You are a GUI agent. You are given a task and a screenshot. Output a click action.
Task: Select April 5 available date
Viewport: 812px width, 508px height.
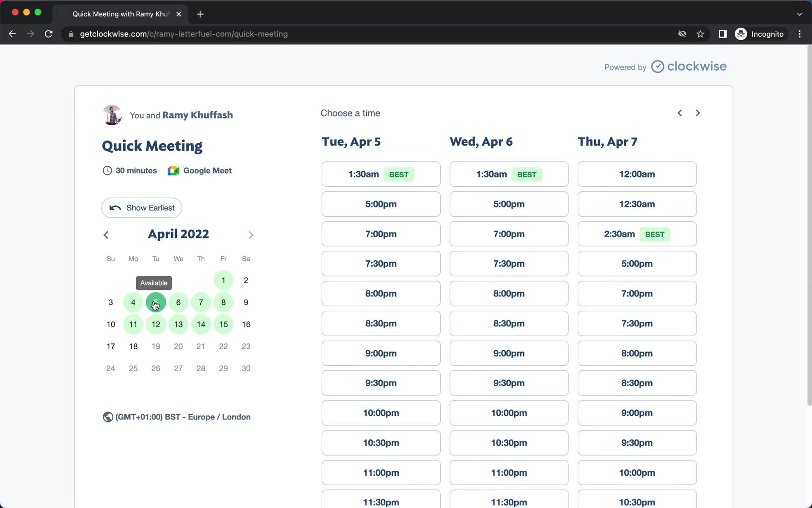click(x=156, y=302)
